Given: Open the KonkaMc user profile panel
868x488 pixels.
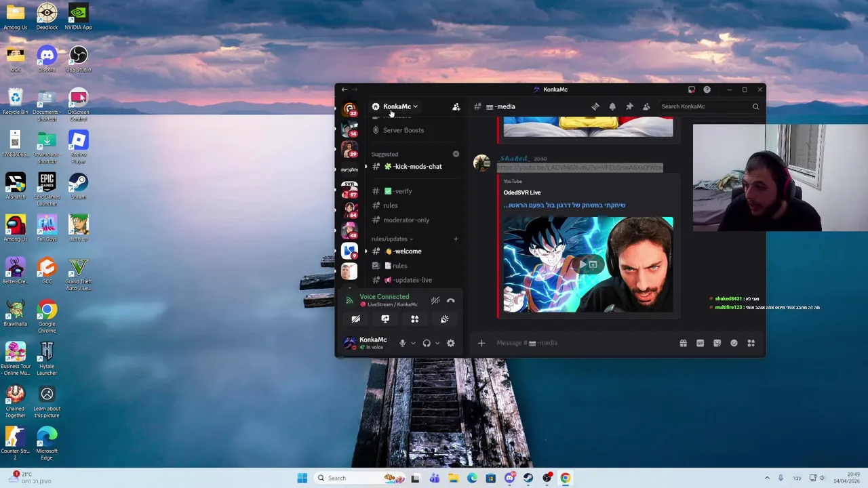Looking at the screenshot, I should [366, 343].
